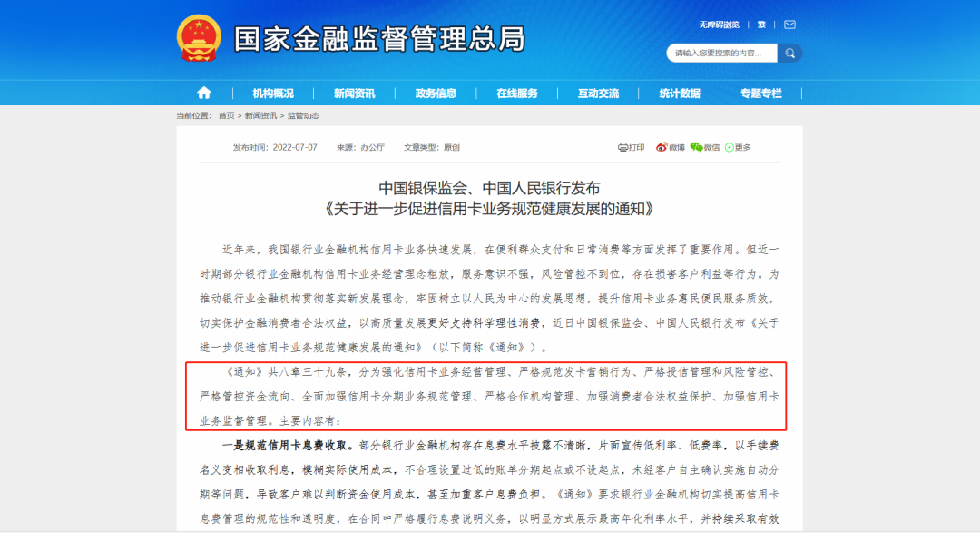
Task: Click the site title 国家金融监督管理总局
Action: click(379, 39)
